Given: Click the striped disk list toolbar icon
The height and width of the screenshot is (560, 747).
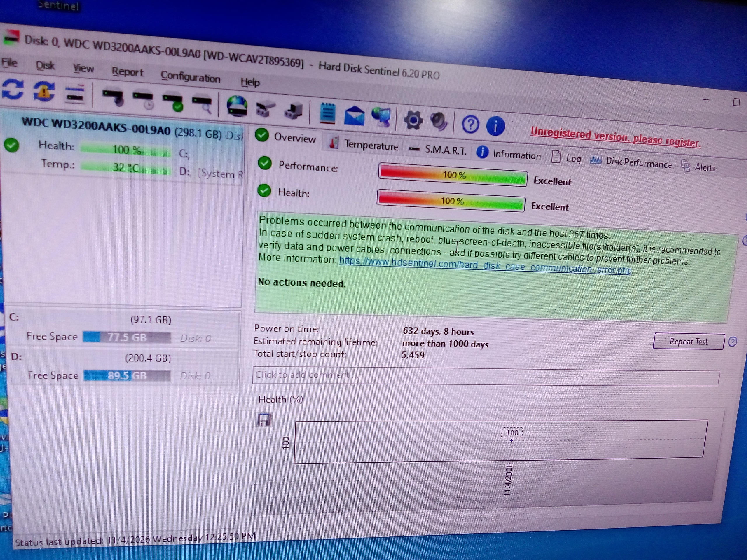Looking at the screenshot, I should (75, 94).
